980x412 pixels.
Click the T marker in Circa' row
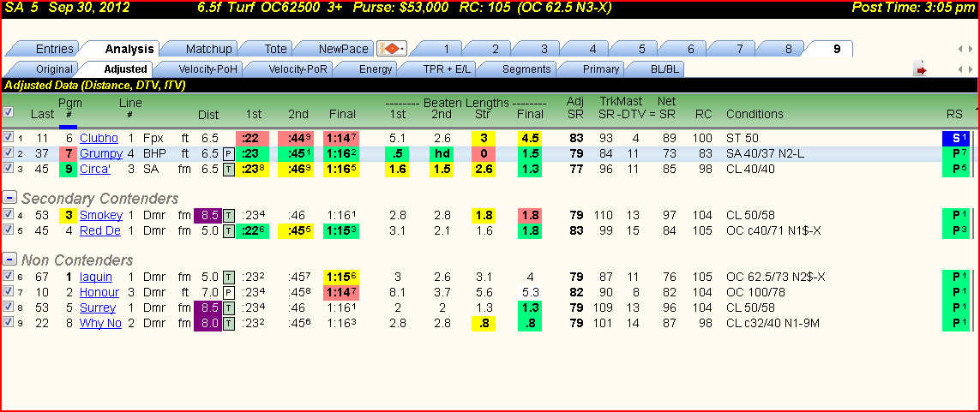click(229, 169)
